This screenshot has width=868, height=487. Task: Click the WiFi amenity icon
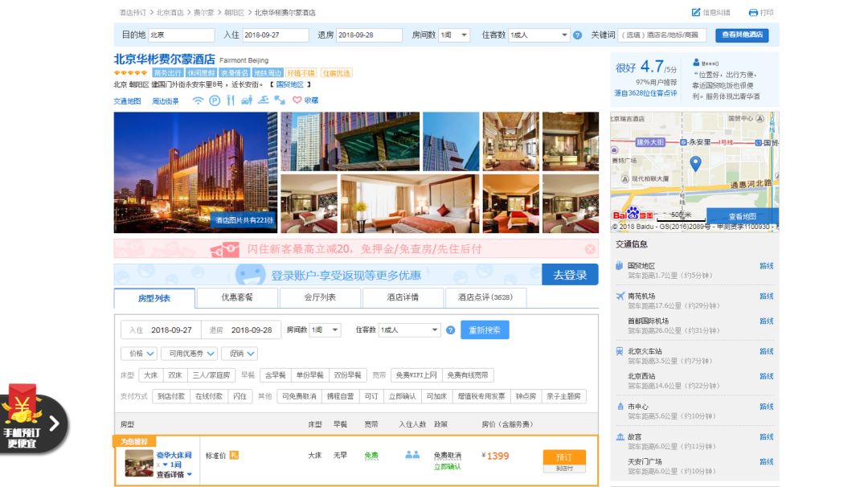tap(198, 100)
